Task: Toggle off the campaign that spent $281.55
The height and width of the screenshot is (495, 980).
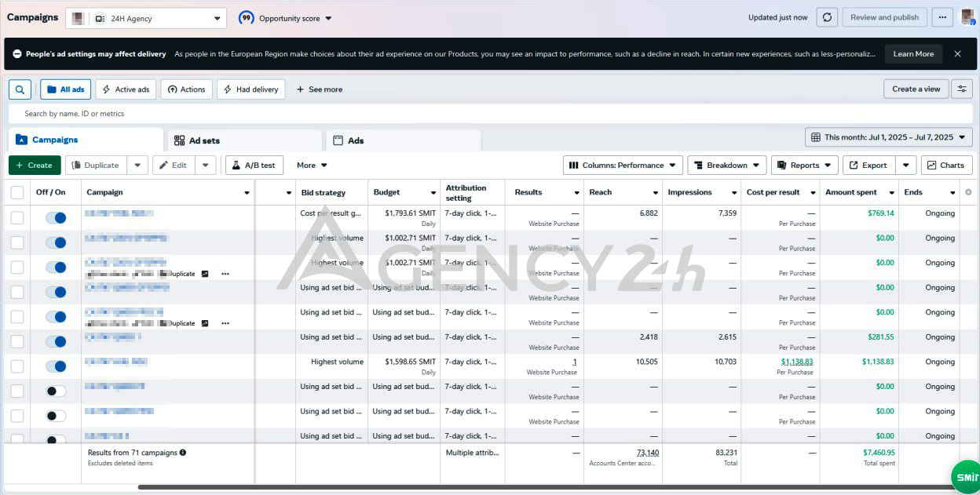Action: coord(56,342)
